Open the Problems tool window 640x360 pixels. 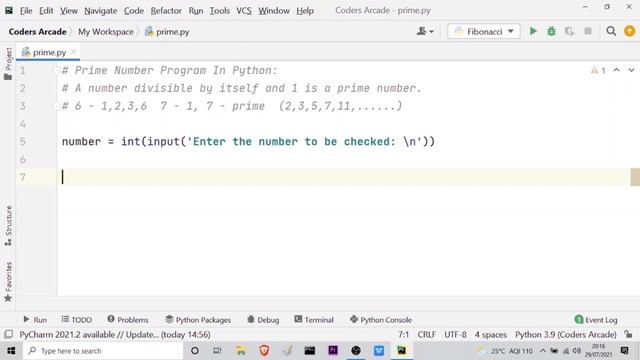pyautogui.click(x=128, y=320)
